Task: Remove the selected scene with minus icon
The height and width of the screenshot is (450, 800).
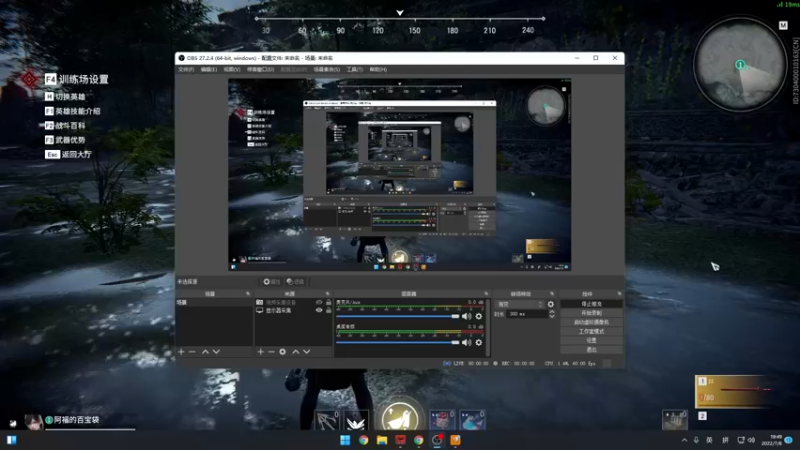Action: pyautogui.click(x=192, y=352)
